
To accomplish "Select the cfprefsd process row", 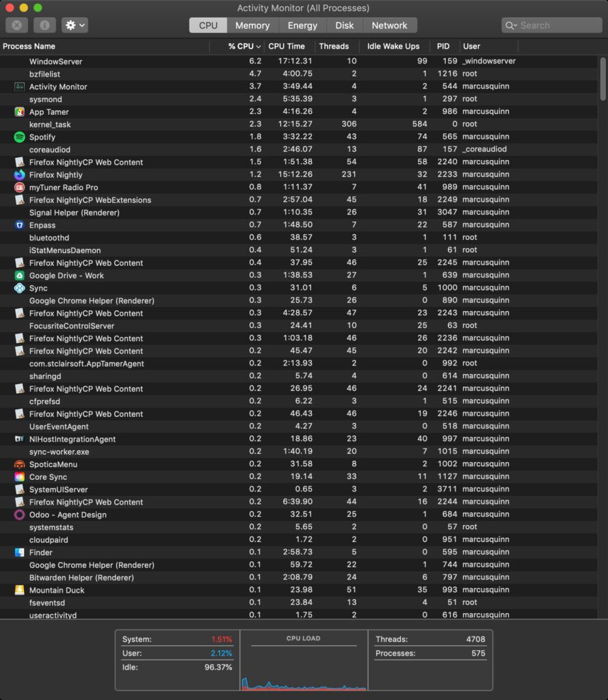I will (298, 401).
